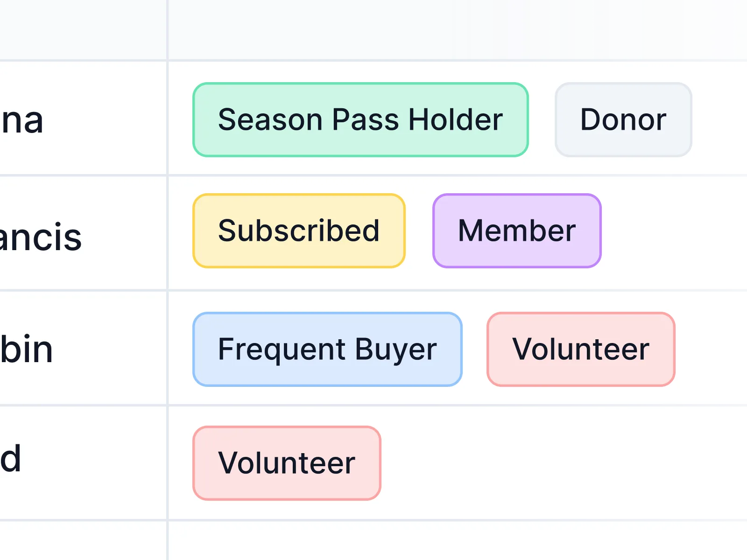The image size is (747, 560).
Task: Open the purple Member tag
Action: [517, 231]
